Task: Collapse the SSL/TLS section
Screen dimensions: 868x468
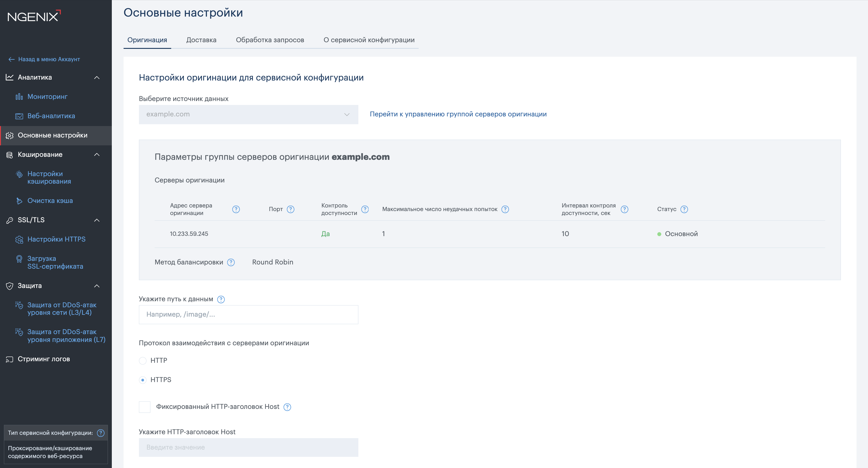Action: pos(97,220)
